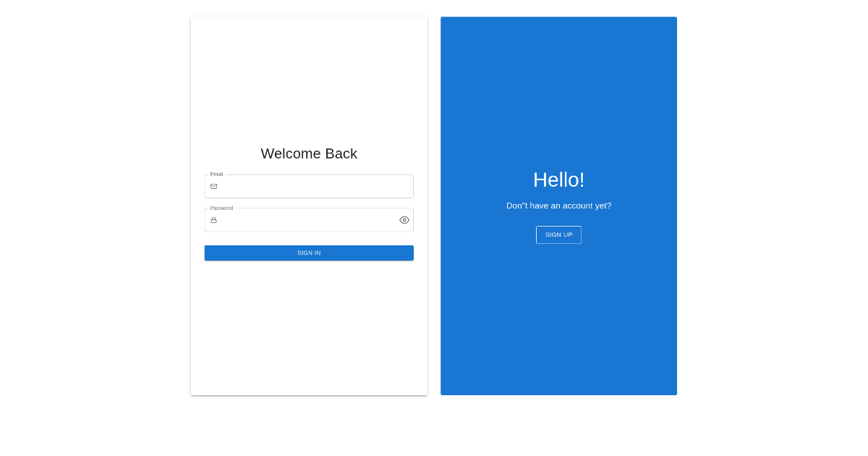Click white page background left of login card

point(94,217)
